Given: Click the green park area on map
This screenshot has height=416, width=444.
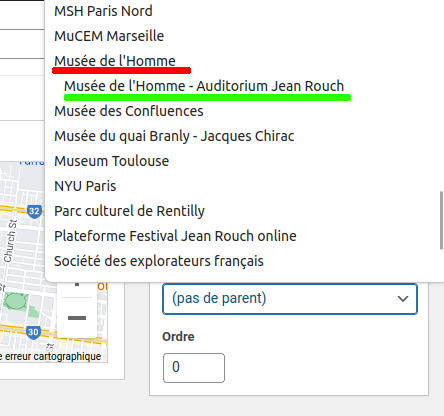Looking at the screenshot, I should [x=15, y=301].
